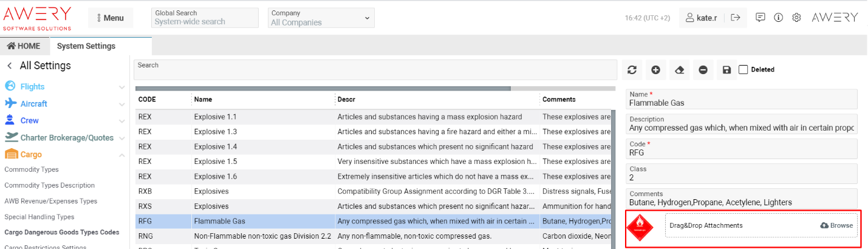Click the refresh list icon
The image size is (868, 249).
click(x=632, y=70)
